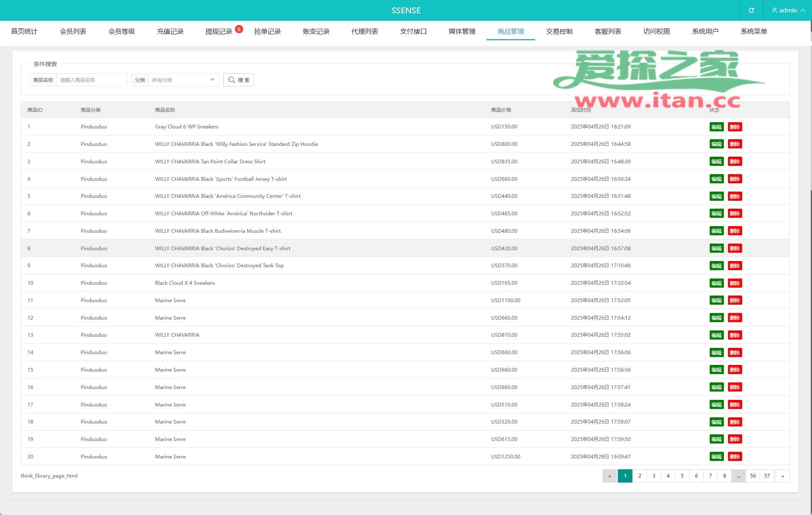Go to previous page arrow «
The width and height of the screenshot is (812, 515).
[x=610, y=476]
